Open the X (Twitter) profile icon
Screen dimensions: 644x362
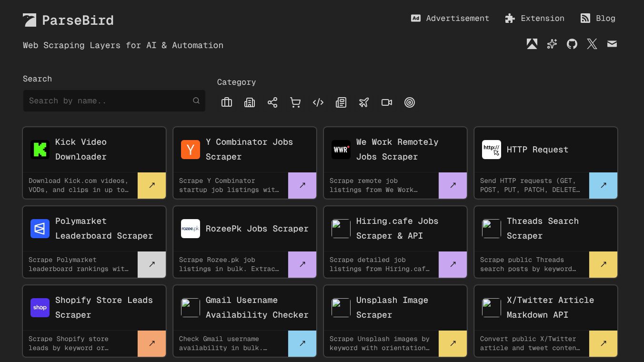pyautogui.click(x=592, y=44)
